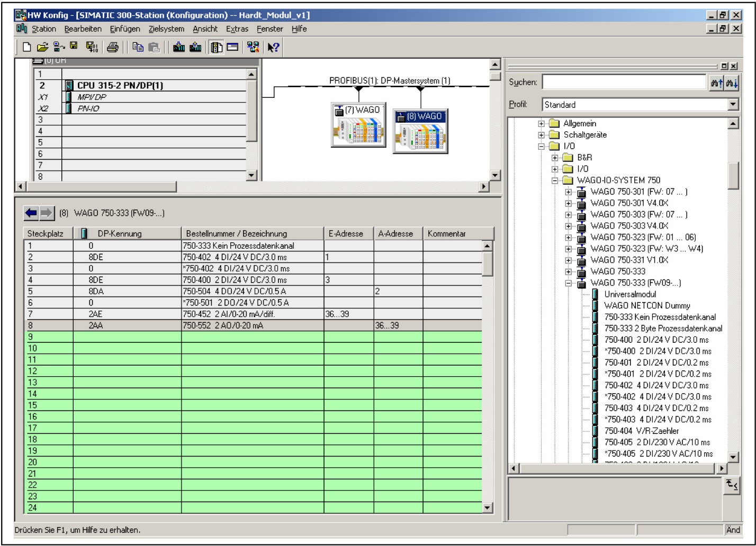
Task: Open the Ansicht menu
Action: pos(205,29)
